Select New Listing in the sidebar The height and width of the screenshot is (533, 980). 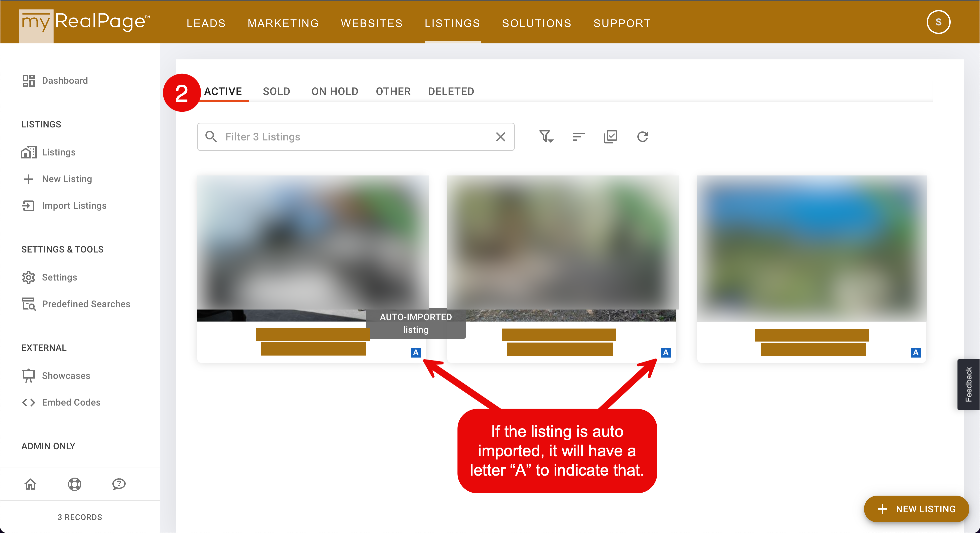coord(67,179)
